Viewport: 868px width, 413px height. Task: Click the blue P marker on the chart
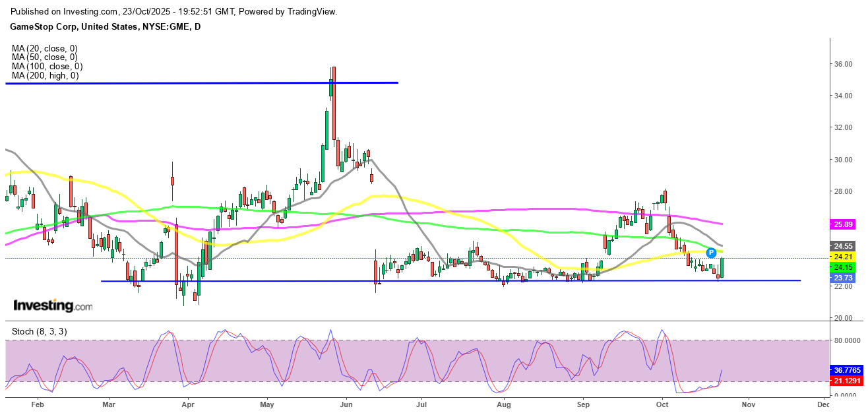tap(711, 253)
